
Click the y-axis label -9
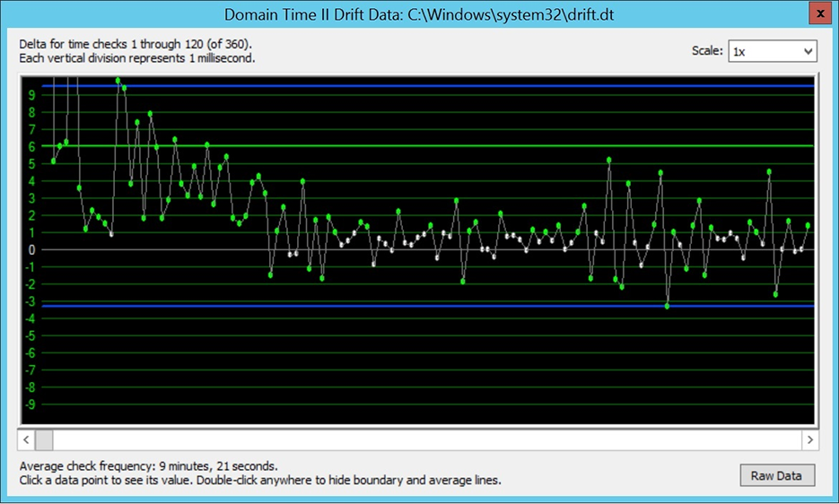[x=30, y=404]
